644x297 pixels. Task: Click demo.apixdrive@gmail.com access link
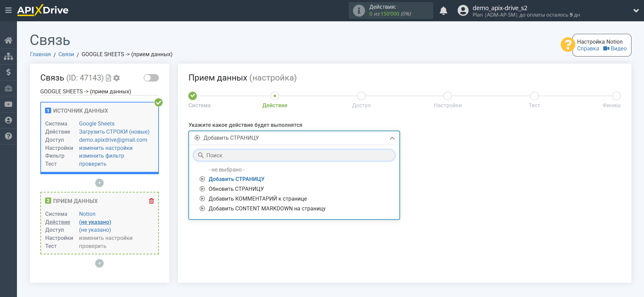coord(113,140)
